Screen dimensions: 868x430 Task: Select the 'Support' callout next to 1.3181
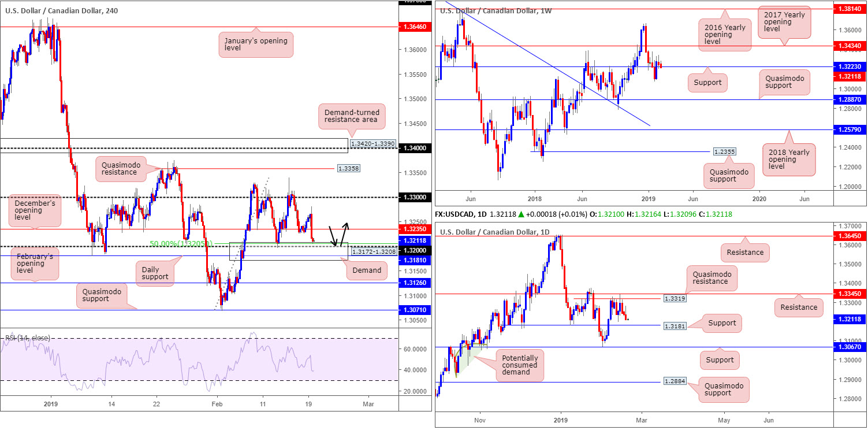(721, 323)
